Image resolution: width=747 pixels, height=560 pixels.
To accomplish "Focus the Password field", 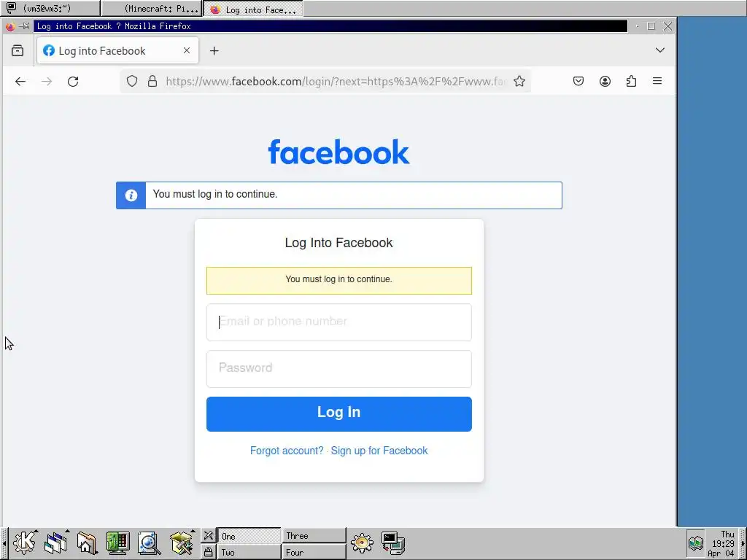I will click(339, 369).
